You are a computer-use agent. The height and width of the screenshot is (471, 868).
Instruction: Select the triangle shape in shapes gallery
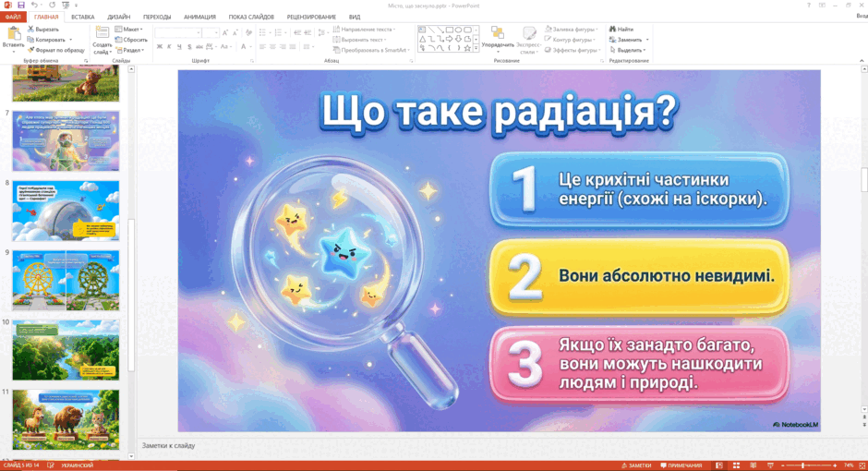(x=422, y=40)
